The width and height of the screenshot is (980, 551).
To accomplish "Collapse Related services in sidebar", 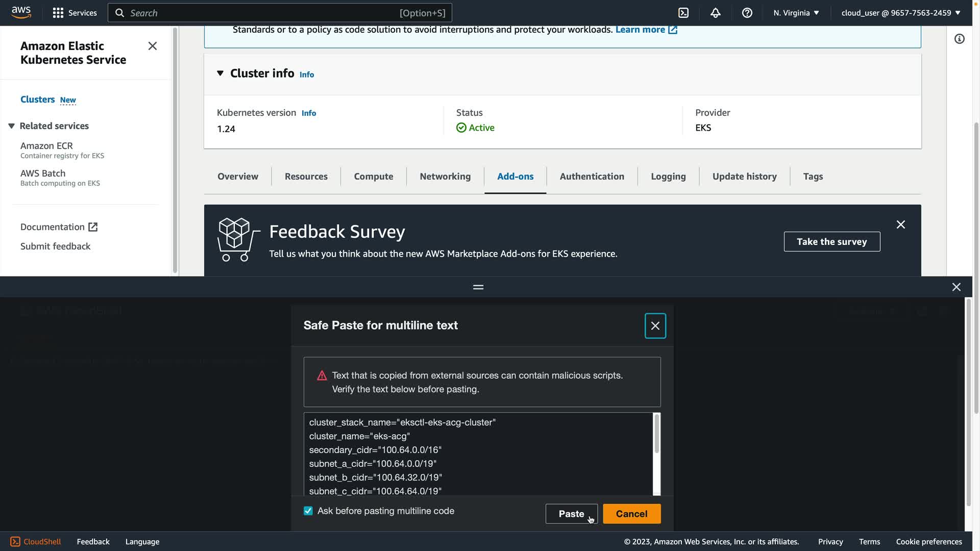I will tap(11, 126).
